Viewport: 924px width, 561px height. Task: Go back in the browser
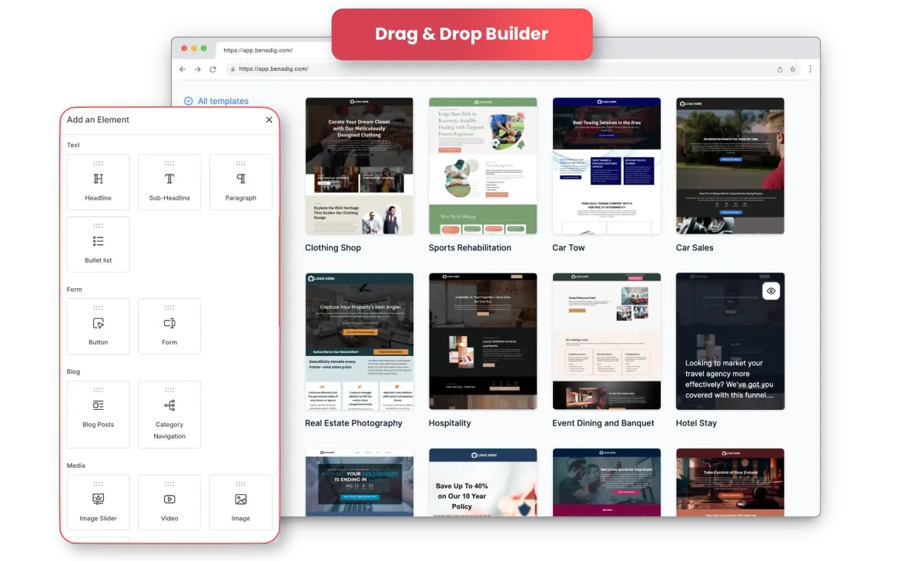coord(182,69)
